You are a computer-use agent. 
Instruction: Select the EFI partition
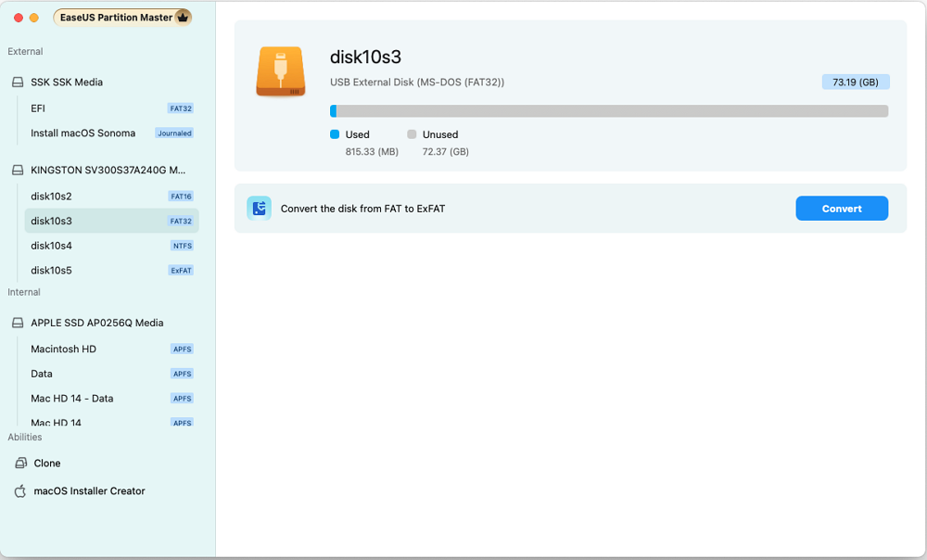click(x=112, y=108)
